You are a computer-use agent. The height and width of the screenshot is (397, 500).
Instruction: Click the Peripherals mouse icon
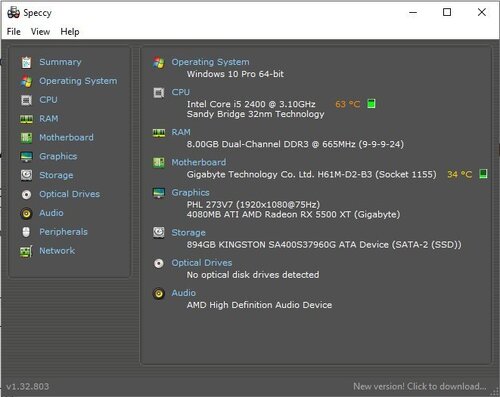(26, 232)
